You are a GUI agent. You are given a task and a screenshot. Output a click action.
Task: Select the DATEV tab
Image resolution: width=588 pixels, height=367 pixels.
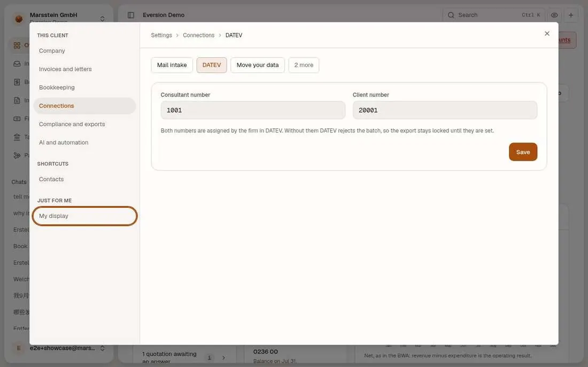click(212, 65)
